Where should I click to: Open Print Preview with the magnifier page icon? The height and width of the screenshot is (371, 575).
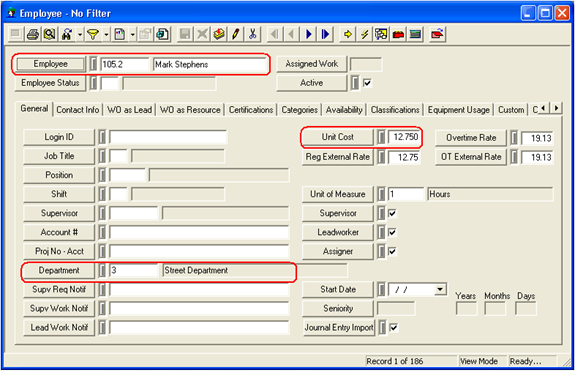point(50,34)
